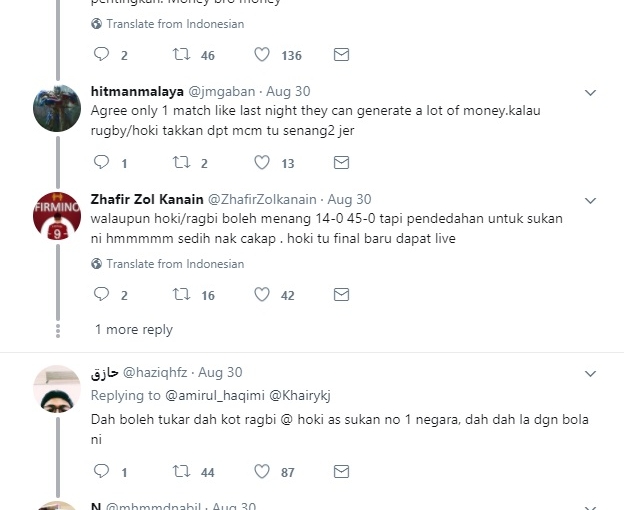The width and height of the screenshot is (624, 510).
Task: Retweet the @haziqhfz tweet with 44 retweets
Action: 181,471
